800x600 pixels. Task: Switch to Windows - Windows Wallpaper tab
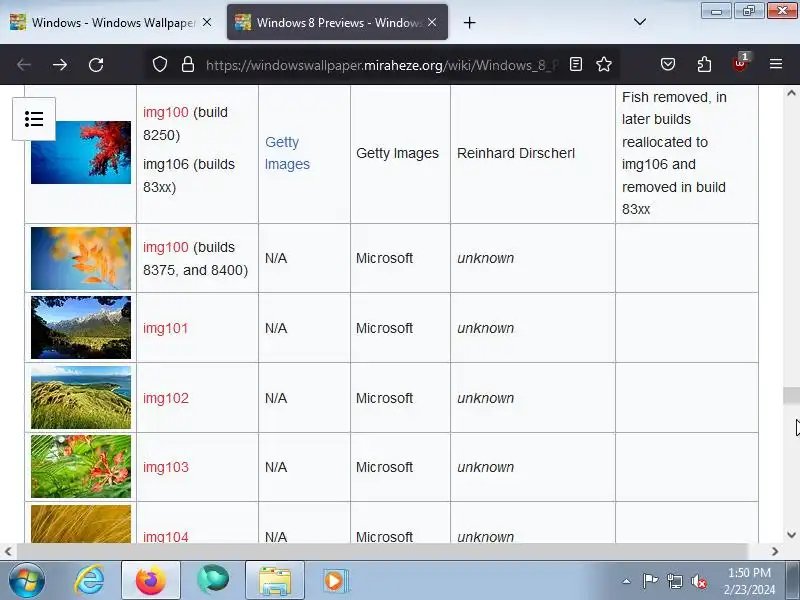point(112,22)
